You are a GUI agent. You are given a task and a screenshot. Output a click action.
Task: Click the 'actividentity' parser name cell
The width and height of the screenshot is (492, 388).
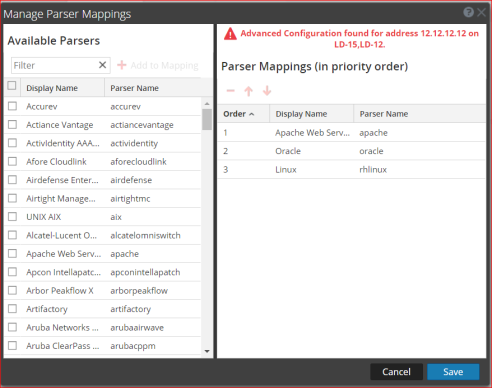134,143
